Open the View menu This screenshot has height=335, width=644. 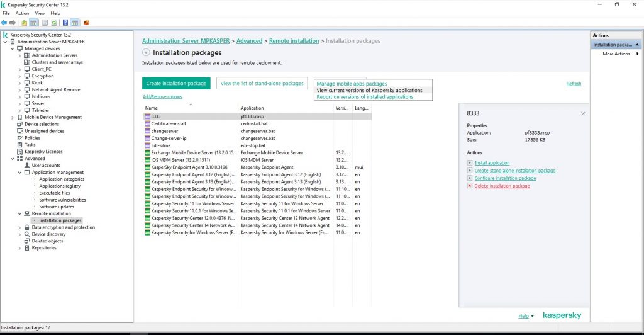(x=40, y=13)
